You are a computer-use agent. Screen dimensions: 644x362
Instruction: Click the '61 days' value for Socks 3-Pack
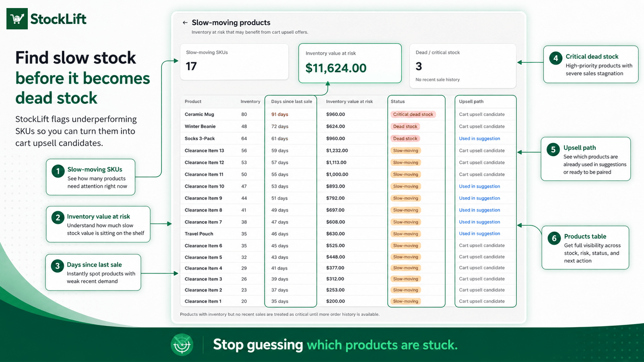pos(280,138)
